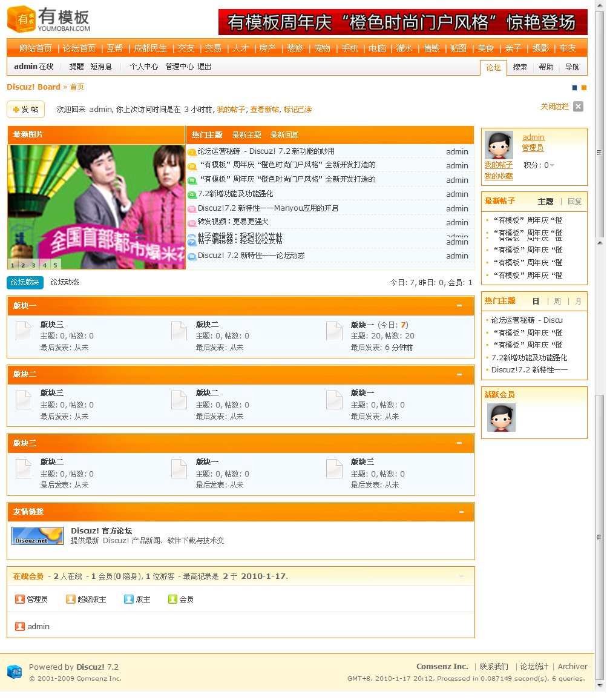This screenshot has width=607, height=700.
Task: Click 我的帖子 in the welcome message
Action: click(x=231, y=110)
